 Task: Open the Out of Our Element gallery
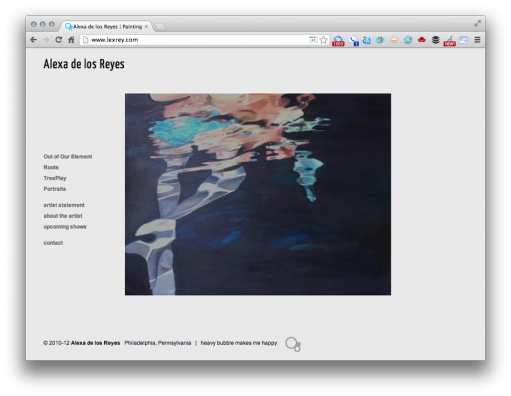click(x=68, y=156)
